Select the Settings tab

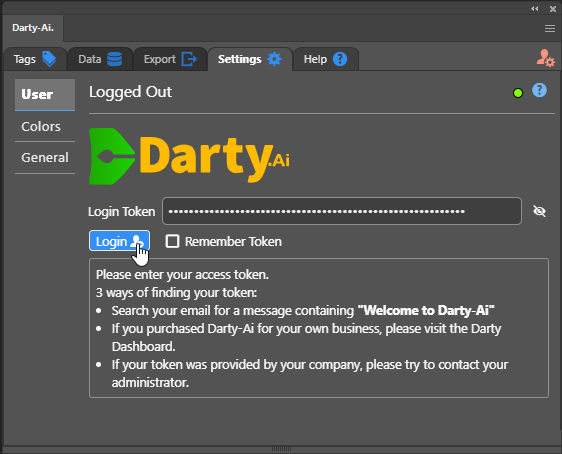250,59
